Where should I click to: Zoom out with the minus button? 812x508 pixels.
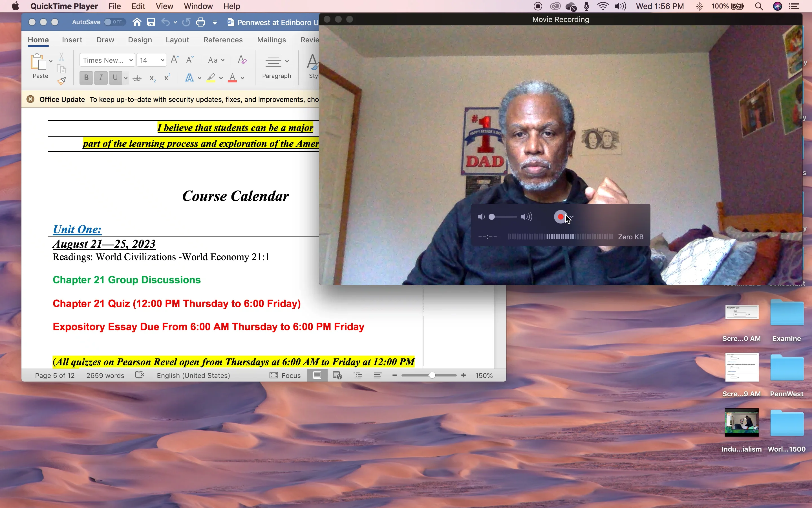click(395, 375)
